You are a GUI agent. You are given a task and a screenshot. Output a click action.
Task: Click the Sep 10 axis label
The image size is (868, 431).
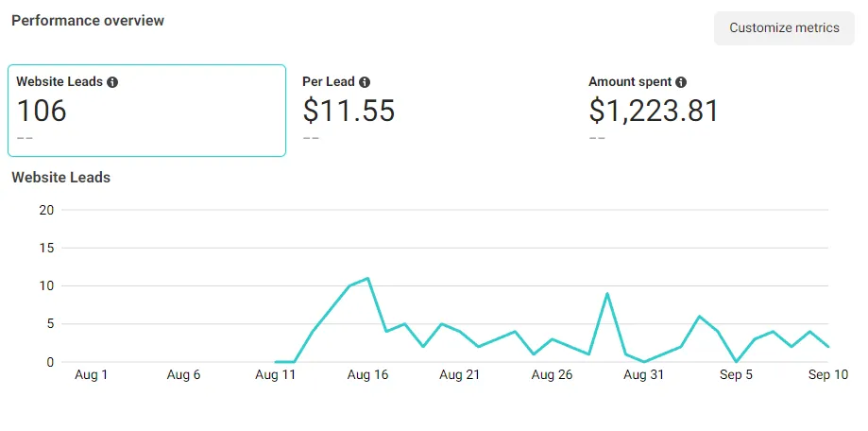pyautogui.click(x=827, y=375)
